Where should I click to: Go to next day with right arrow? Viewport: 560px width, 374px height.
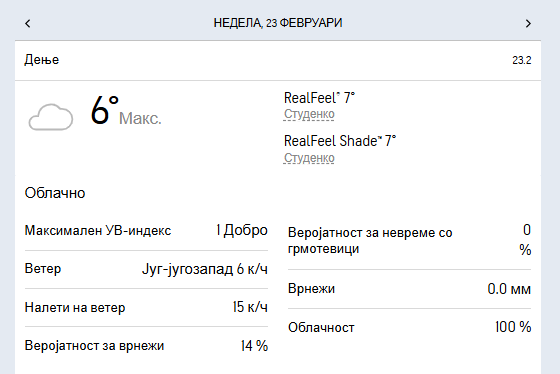[528, 24]
